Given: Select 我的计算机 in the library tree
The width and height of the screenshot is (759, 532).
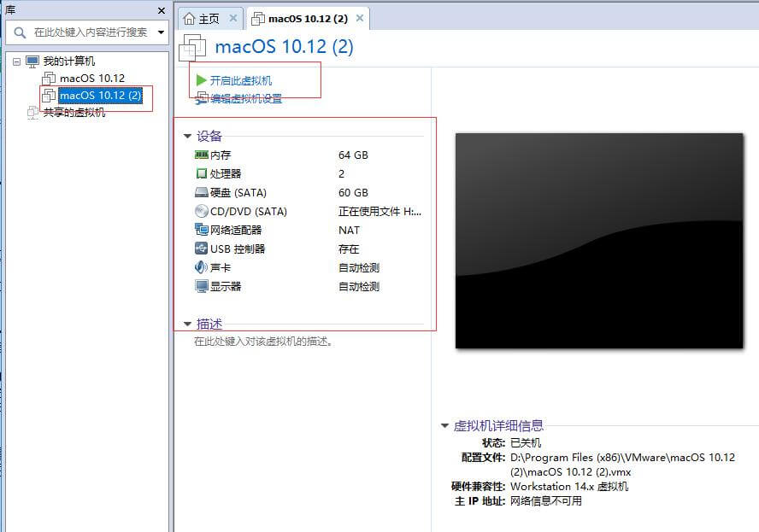Looking at the screenshot, I should coord(69,61).
